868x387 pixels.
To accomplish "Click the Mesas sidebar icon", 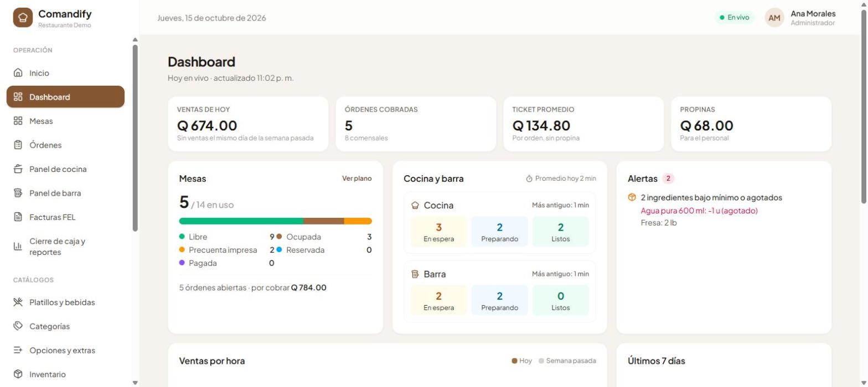I will [18, 121].
